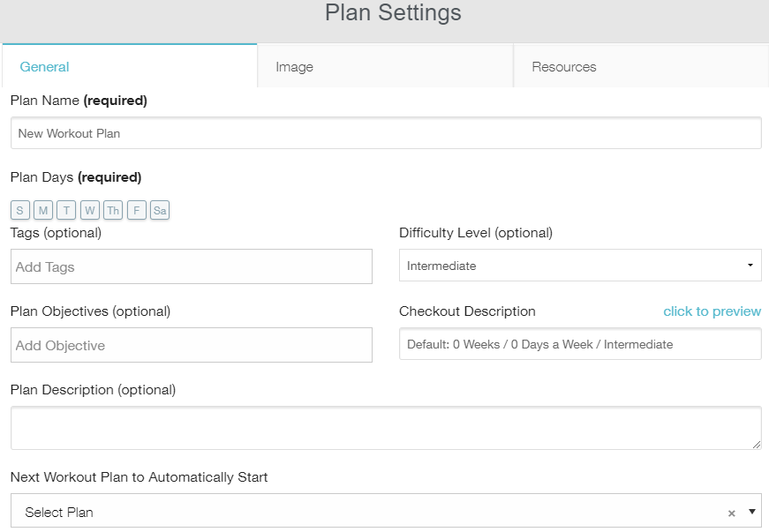Open the Resources tab
The height and width of the screenshot is (532, 769).
click(564, 67)
